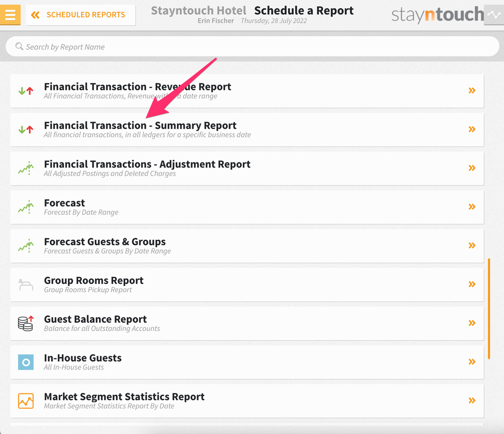Click the search magnifier icon
Viewport: 504px width, 434px height.
(x=19, y=47)
